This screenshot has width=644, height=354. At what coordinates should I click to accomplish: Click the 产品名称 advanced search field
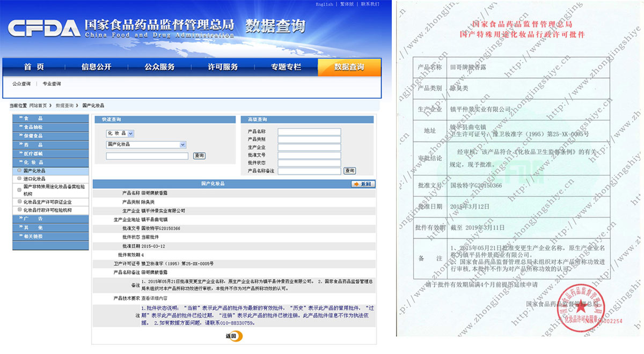click(x=309, y=132)
